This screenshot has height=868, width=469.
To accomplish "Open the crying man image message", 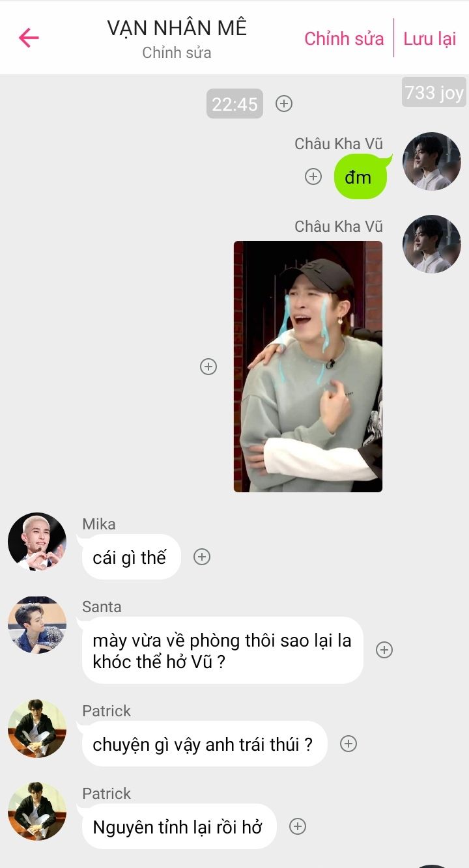I will [x=308, y=367].
